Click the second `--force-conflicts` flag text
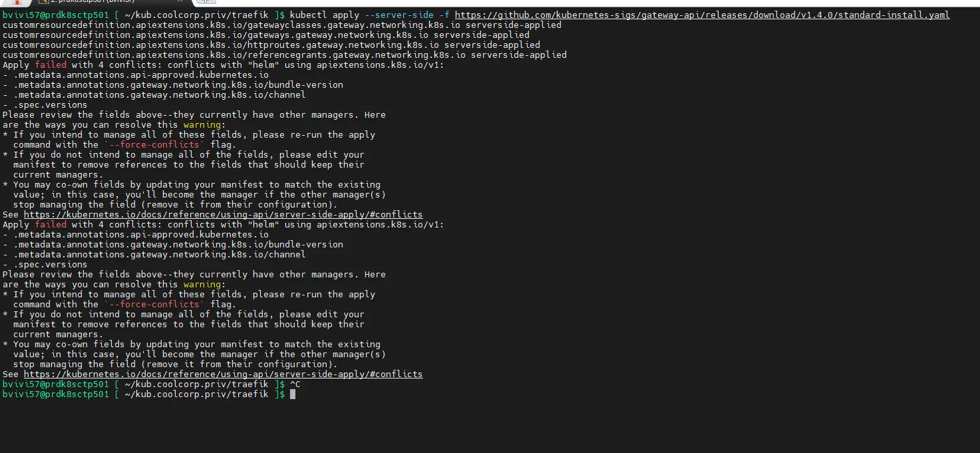Screen dimensions: 980x453 tap(154, 305)
